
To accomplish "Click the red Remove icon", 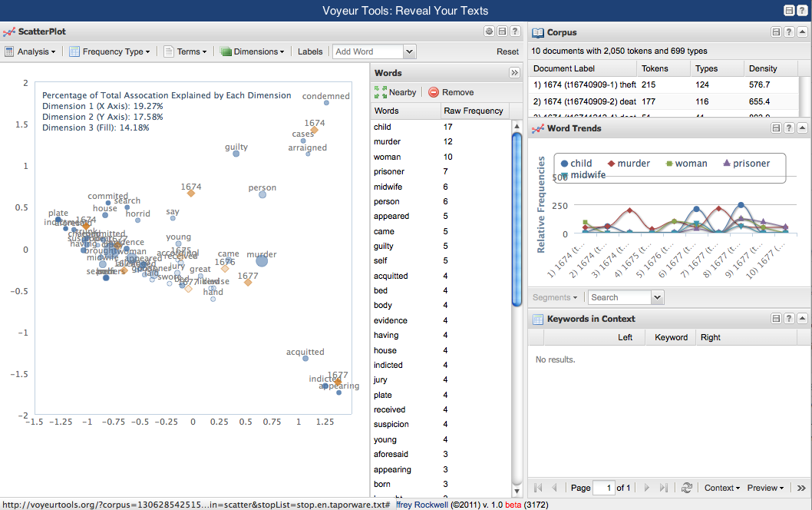I will pos(434,92).
